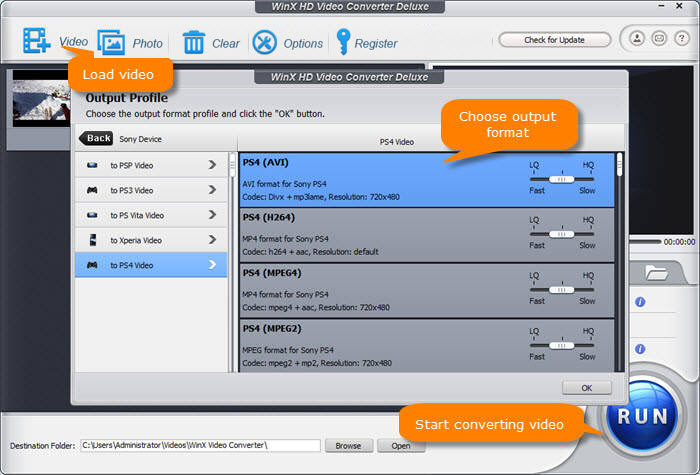
Task: Click the Open folder button
Action: point(401,446)
